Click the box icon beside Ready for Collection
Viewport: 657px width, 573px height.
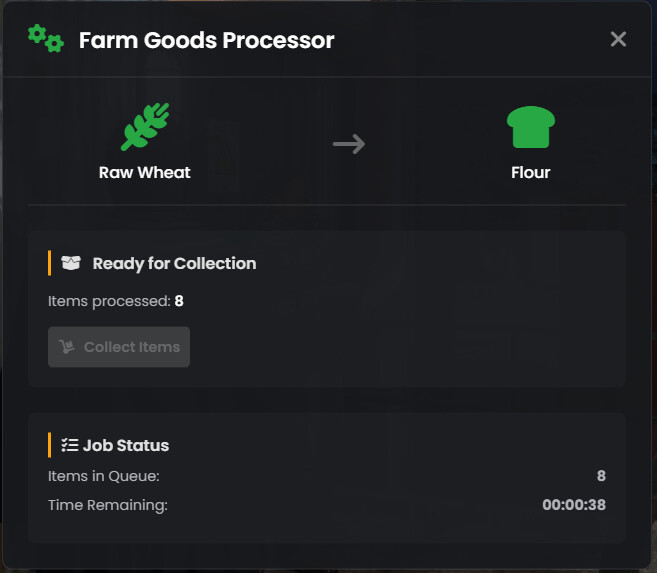point(71,263)
